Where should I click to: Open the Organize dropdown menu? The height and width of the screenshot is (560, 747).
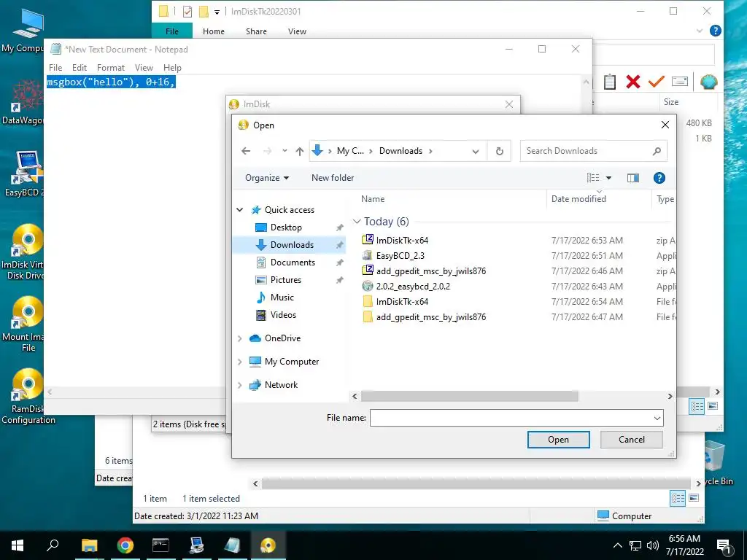point(267,178)
